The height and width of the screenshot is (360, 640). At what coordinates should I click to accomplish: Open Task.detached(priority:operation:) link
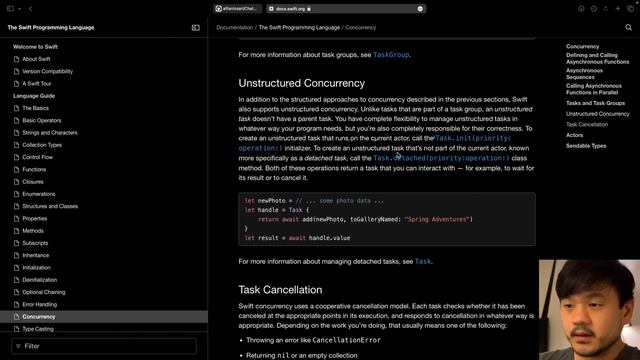[x=441, y=158]
